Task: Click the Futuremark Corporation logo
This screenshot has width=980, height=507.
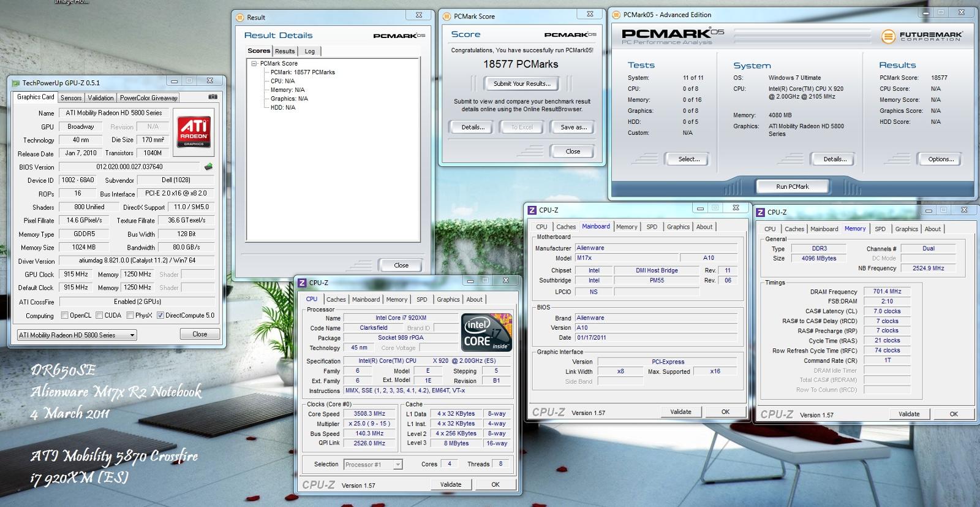Action: (x=922, y=36)
